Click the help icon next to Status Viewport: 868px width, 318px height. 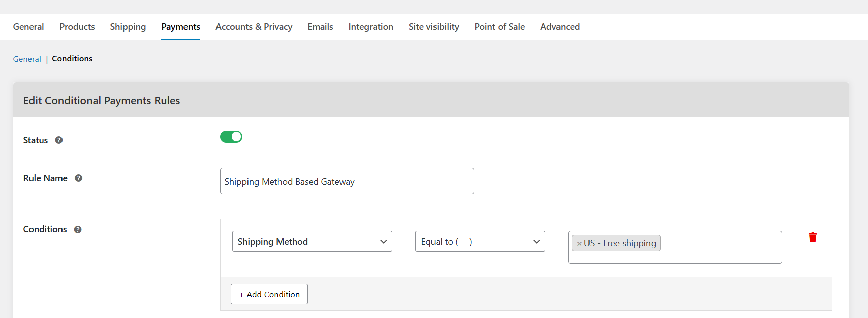point(59,140)
